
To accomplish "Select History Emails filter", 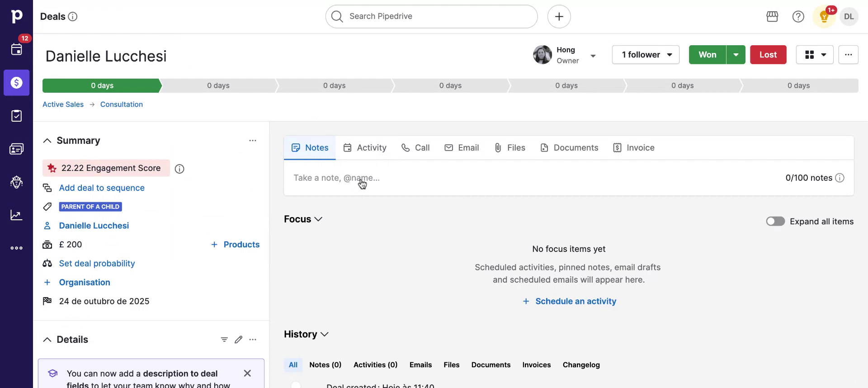I will (420, 365).
